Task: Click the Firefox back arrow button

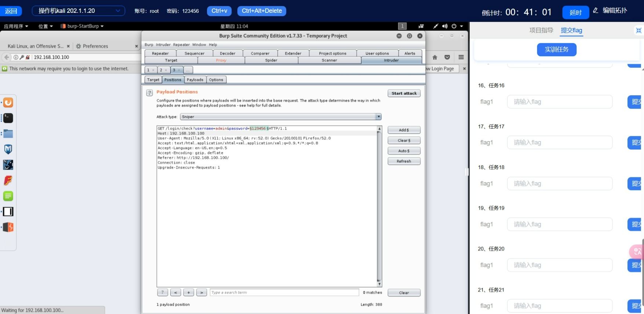Action: click(7, 57)
